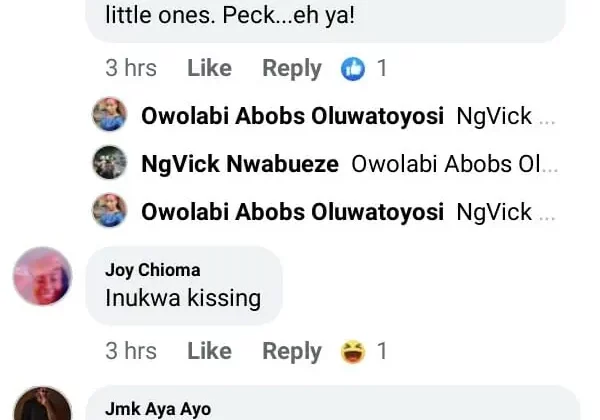600x420 pixels.
Task: Click the blue thumbs-up reaction icon
Action: click(353, 69)
